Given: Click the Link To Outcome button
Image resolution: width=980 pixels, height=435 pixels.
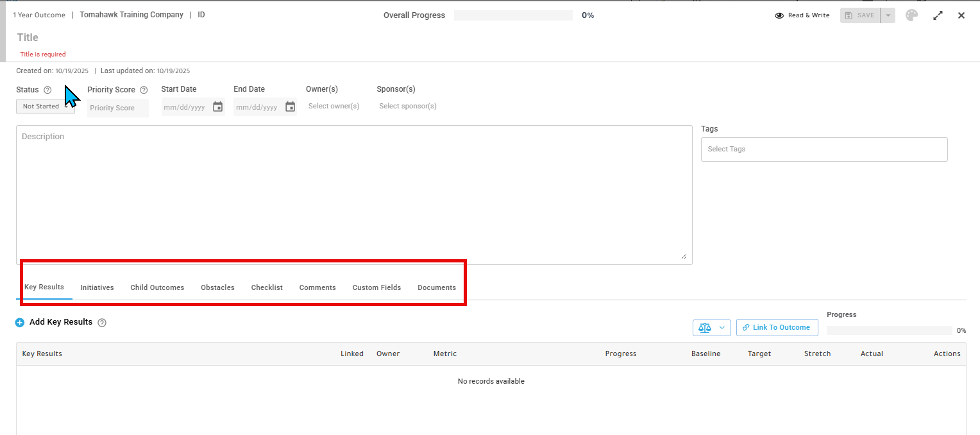Looking at the screenshot, I should pos(777,327).
